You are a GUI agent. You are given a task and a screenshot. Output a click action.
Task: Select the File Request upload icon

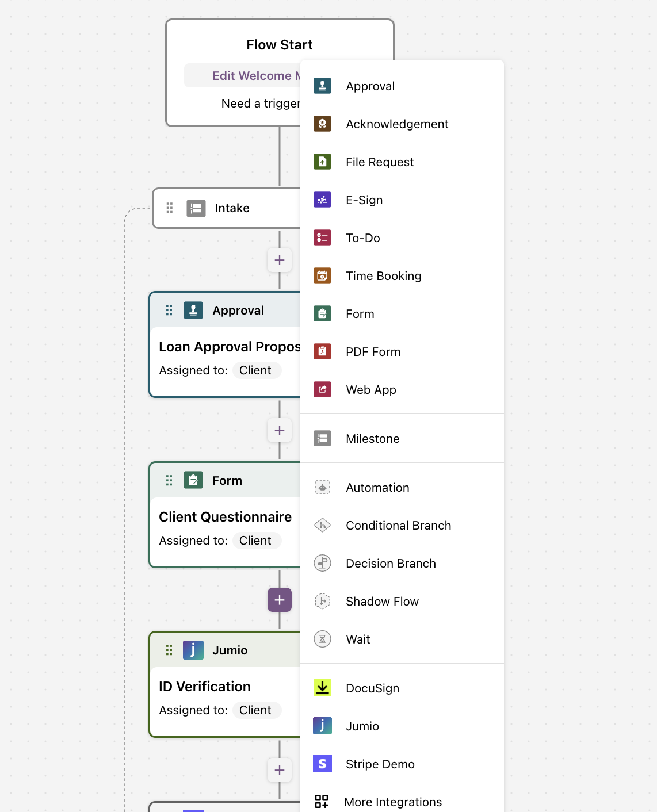pyautogui.click(x=322, y=162)
